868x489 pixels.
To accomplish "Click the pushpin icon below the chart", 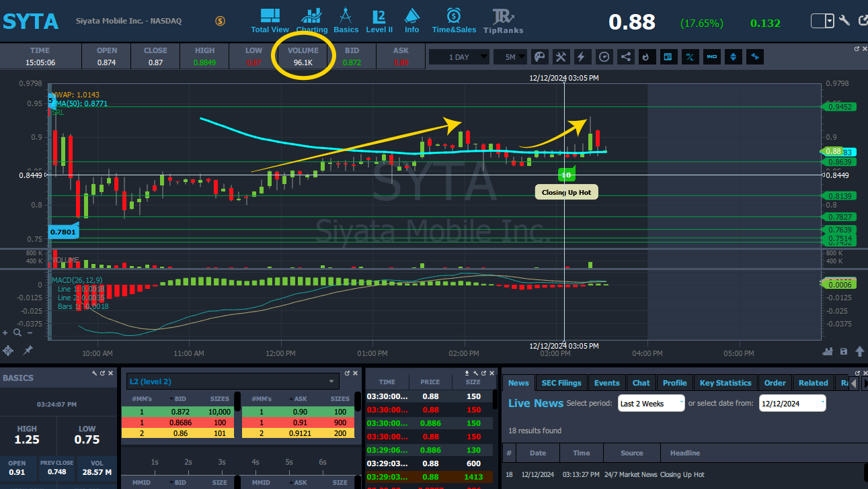I will [x=28, y=350].
